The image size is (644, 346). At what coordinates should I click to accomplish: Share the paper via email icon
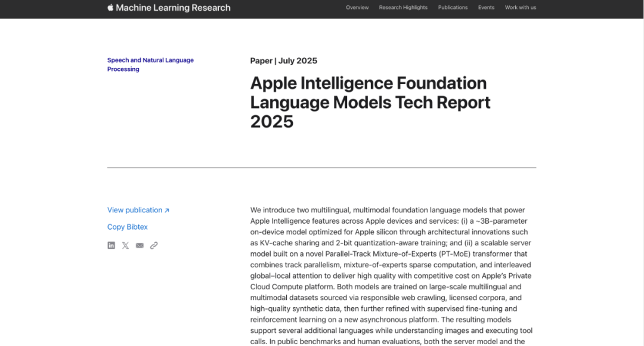[x=140, y=245]
